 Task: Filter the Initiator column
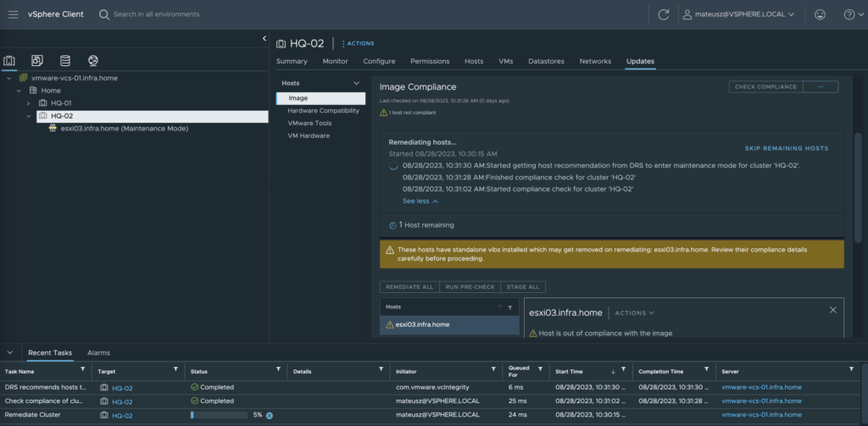tap(493, 368)
